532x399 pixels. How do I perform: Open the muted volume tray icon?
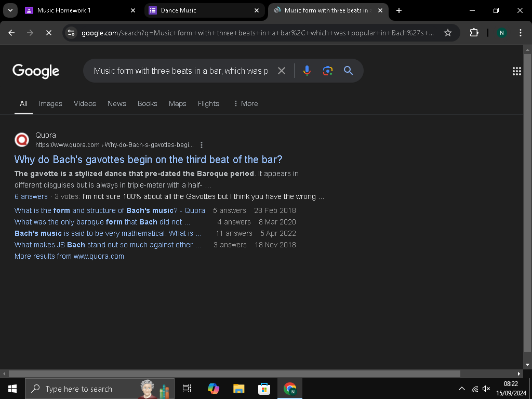pos(486,389)
